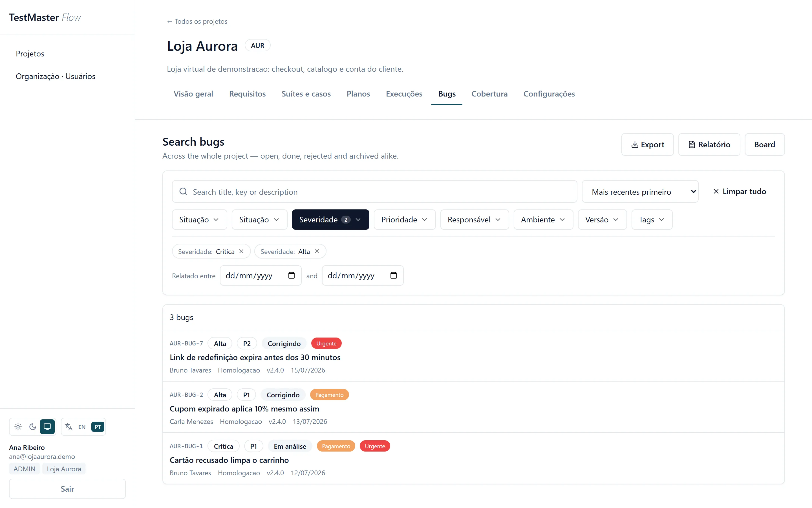
Task: Click the Carla Menezes assignee text
Action: coord(191,421)
